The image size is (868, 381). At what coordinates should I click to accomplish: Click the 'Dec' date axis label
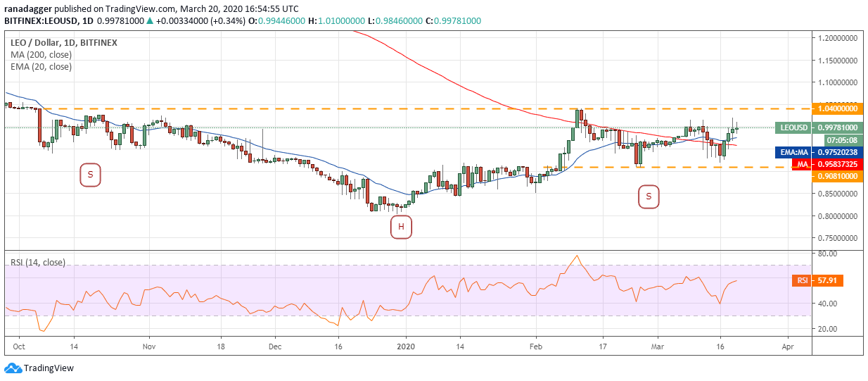pos(275,347)
